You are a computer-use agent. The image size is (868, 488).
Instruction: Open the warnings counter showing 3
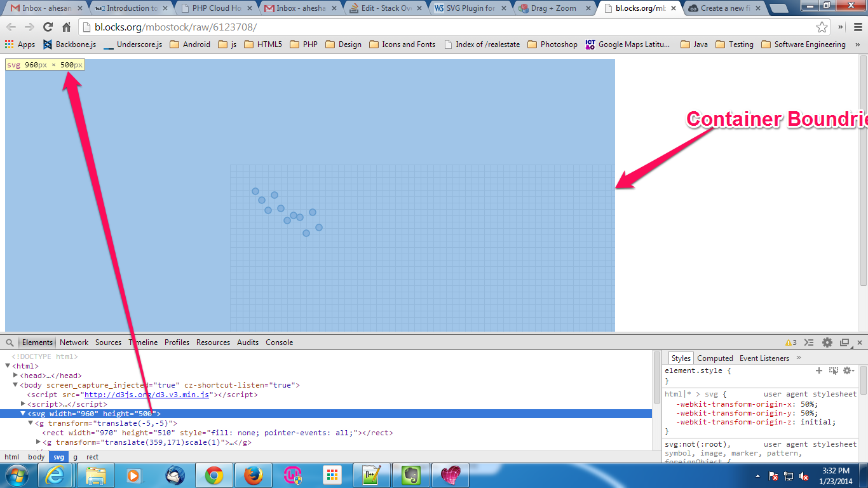[x=790, y=342]
